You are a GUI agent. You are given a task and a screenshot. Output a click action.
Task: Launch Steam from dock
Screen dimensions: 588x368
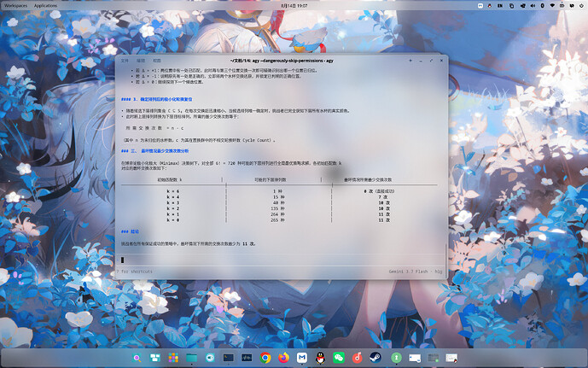coord(376,358)
